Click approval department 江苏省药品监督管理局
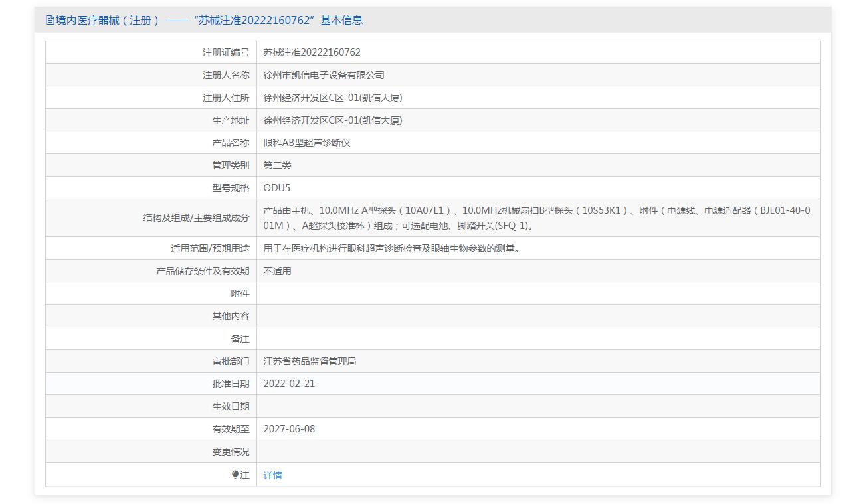 click(x=310, y=361)
